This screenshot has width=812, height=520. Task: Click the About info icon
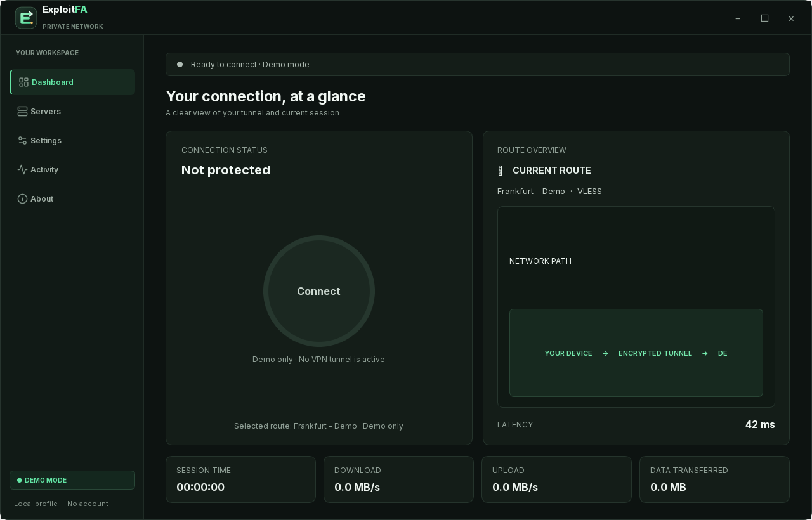[23, 199]
